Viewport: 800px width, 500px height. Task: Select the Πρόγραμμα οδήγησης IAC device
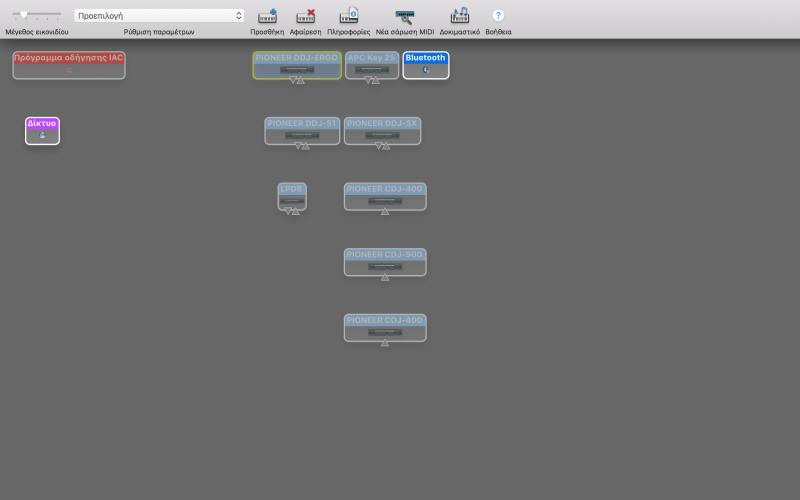pos(68,65)
